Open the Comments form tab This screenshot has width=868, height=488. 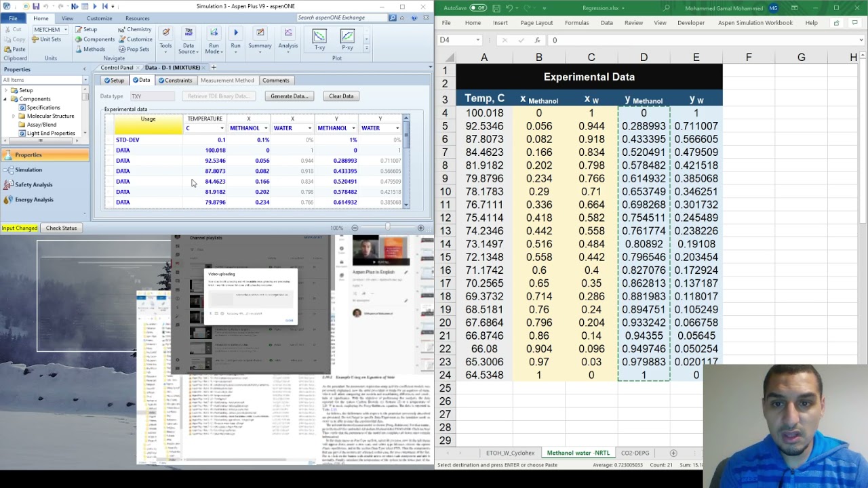276,80
